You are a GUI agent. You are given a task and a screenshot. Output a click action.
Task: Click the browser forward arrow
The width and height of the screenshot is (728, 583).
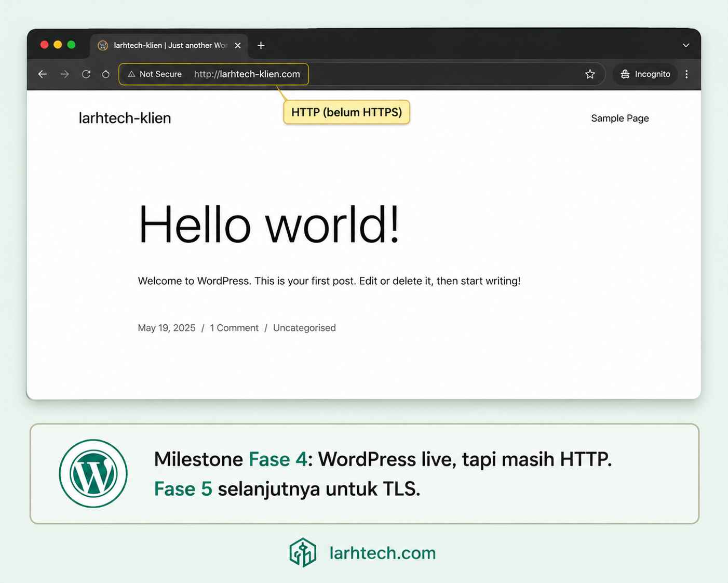coord(64,74)
